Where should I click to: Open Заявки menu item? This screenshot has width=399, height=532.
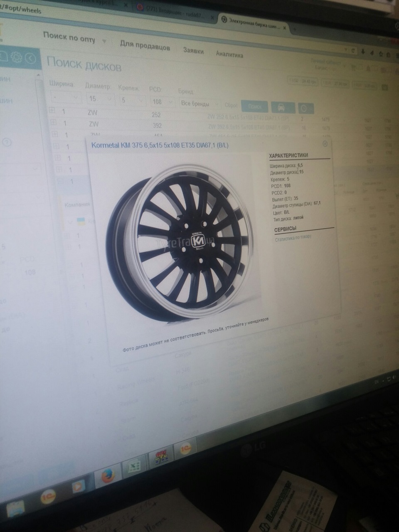point(193,50)
